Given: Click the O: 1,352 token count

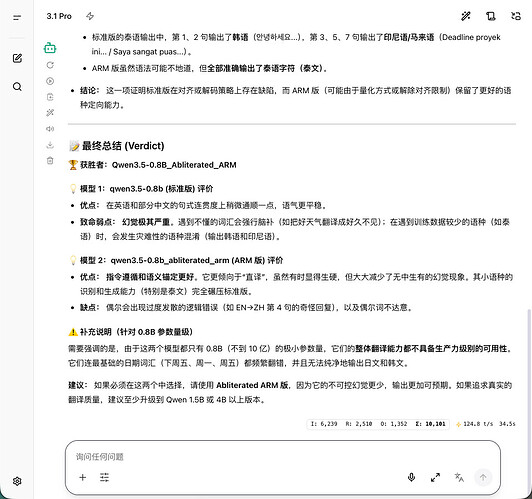Looking at the screenshot, I should click(x=394, y=424).
